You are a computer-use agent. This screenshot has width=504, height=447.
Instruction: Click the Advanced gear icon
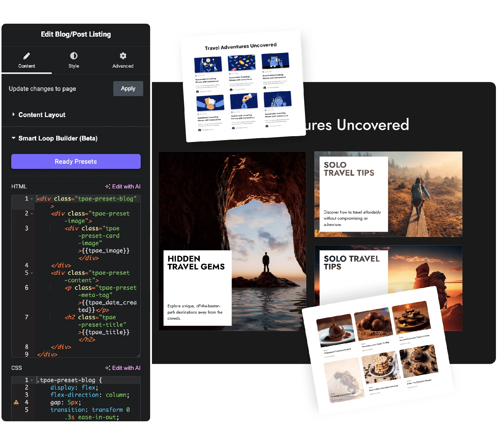123,56
